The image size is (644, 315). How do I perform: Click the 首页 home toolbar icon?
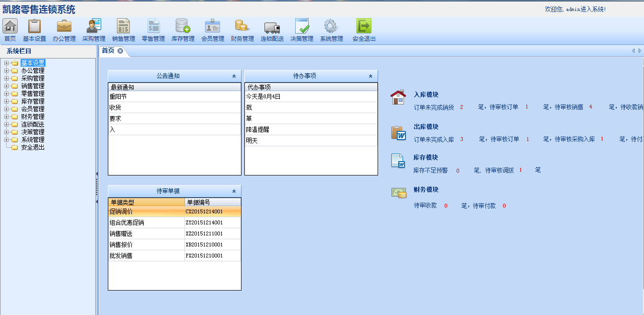10,26
